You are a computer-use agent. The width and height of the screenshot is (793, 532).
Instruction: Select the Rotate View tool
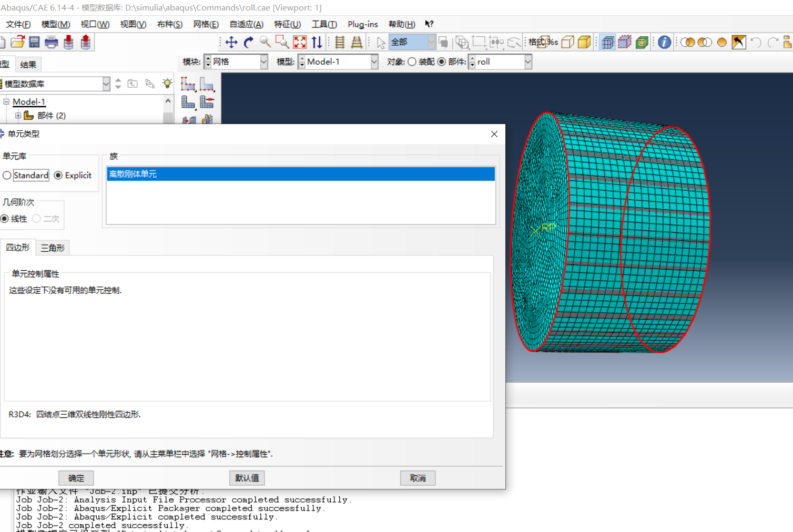(x=249, y=43)
